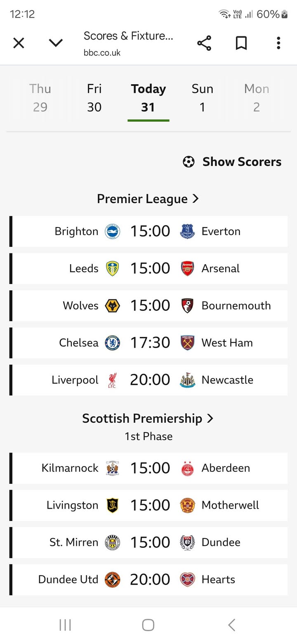Click the Newcastle club crest
The width and height of the screenshot is (297, 644).
[x=187, y=380]
